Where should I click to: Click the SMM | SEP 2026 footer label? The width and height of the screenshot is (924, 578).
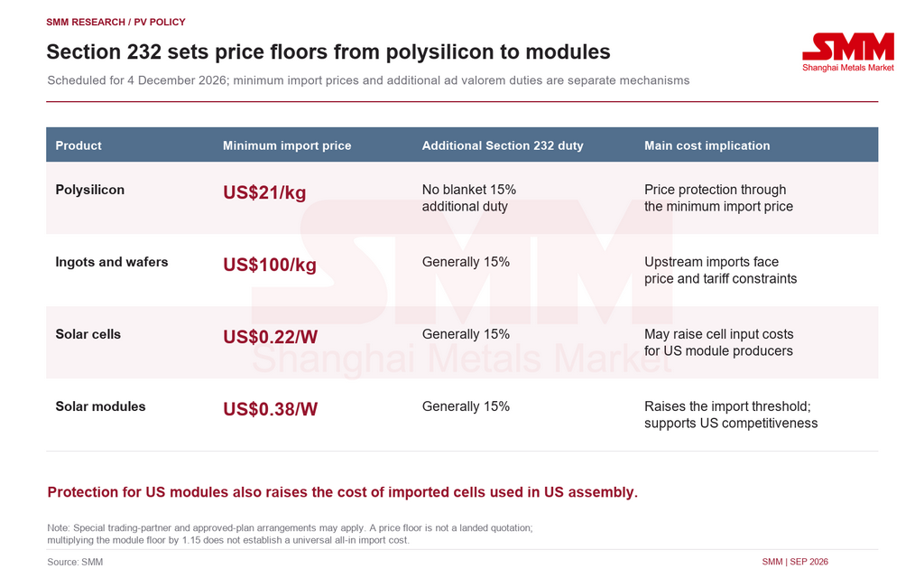(x=795, y=562)
